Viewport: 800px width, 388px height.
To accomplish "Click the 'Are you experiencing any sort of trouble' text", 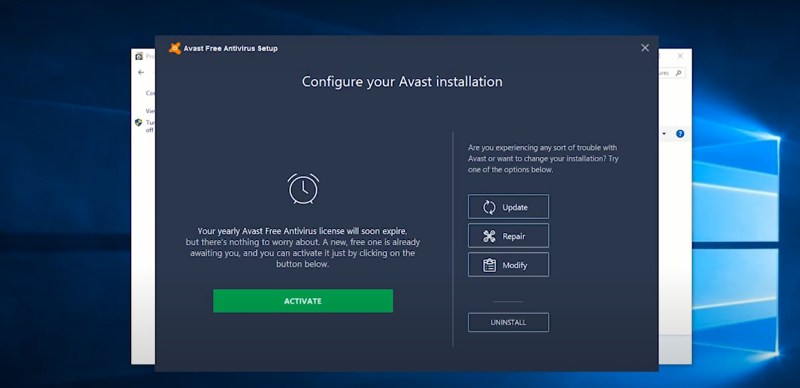I will pos(543,158).
